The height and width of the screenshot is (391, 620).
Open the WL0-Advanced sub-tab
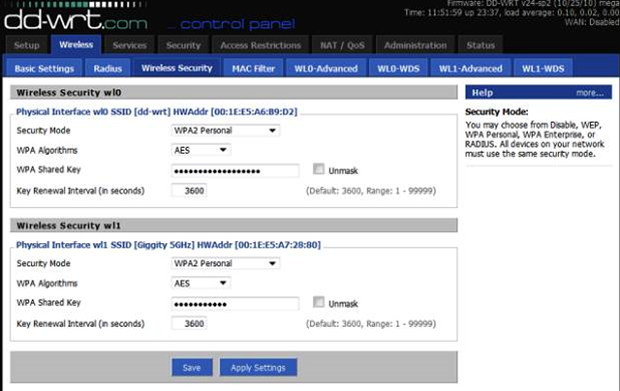326,68
